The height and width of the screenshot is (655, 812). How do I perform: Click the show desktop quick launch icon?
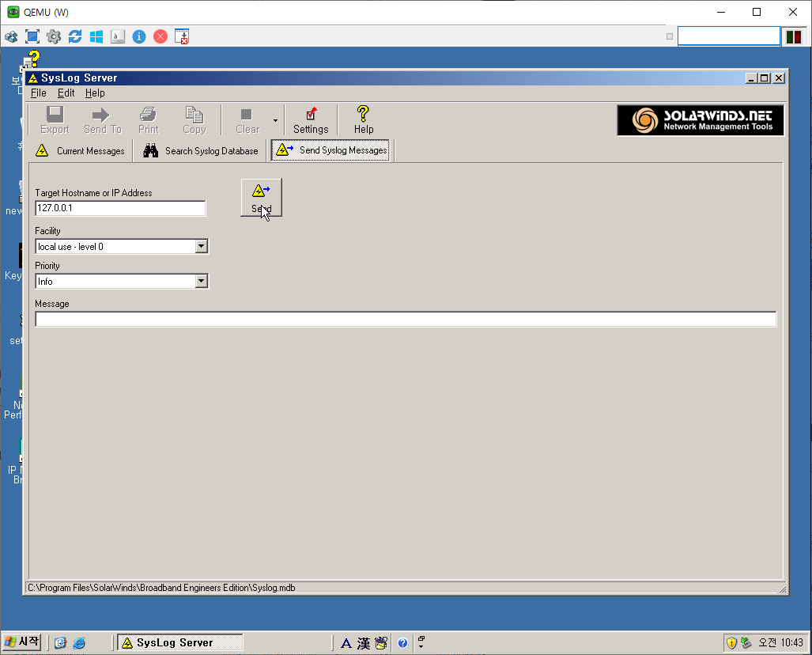point(60,643)
